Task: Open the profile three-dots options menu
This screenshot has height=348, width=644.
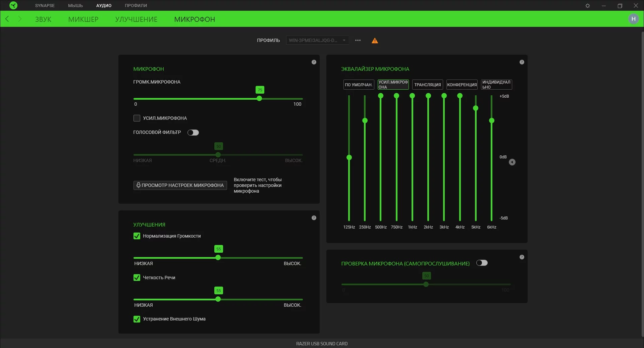Action: point(358,40)
